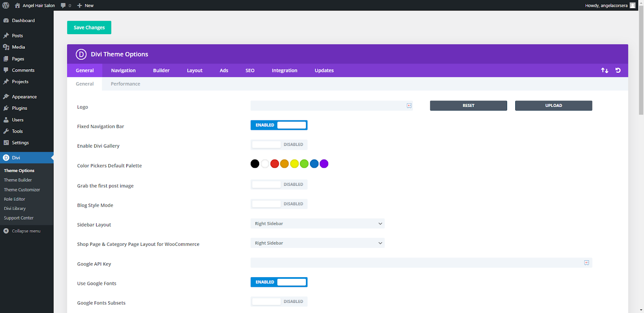This screenshot has width=644, height=313.
Task: Click the Comments sidebar icon
Action: 6,70
